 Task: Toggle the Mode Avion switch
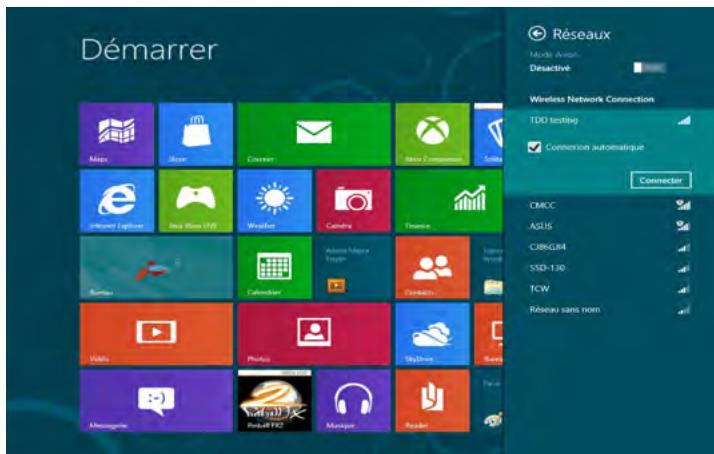650,69
